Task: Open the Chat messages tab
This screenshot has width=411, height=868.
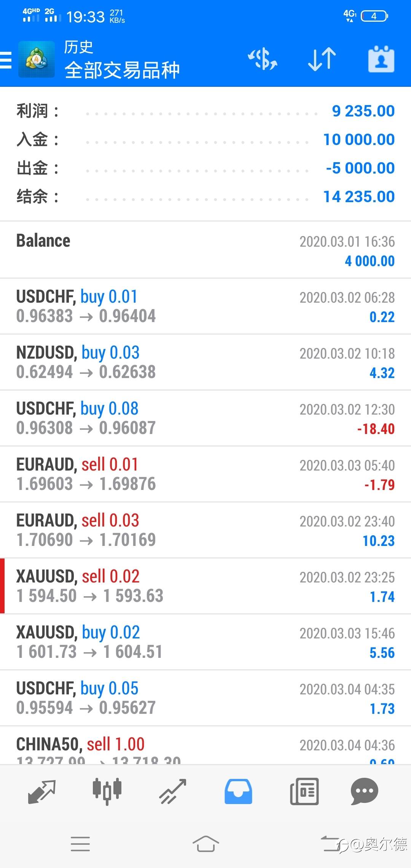Action: (x=364, y=791)
